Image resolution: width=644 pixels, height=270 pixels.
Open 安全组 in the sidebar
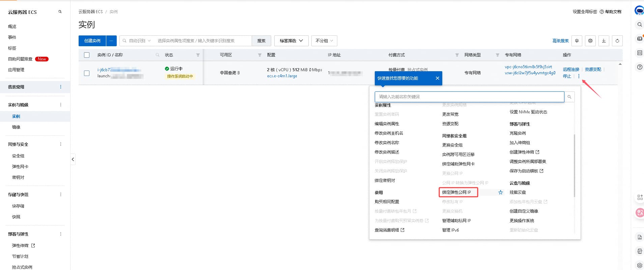(18, 156)
